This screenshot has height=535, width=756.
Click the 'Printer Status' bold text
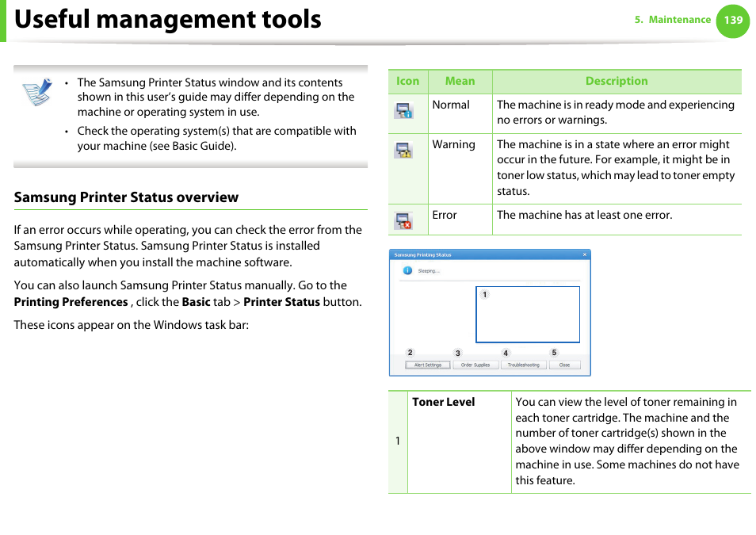coord(281,302)
